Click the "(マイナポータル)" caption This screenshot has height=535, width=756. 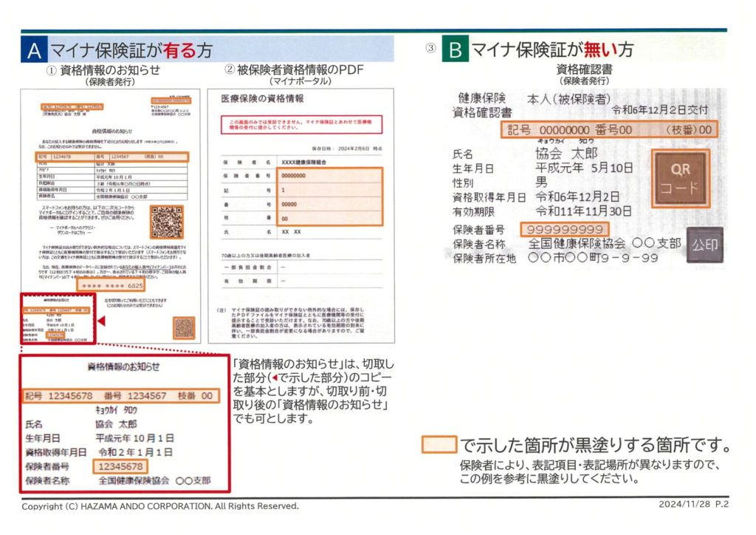(300, 81)
